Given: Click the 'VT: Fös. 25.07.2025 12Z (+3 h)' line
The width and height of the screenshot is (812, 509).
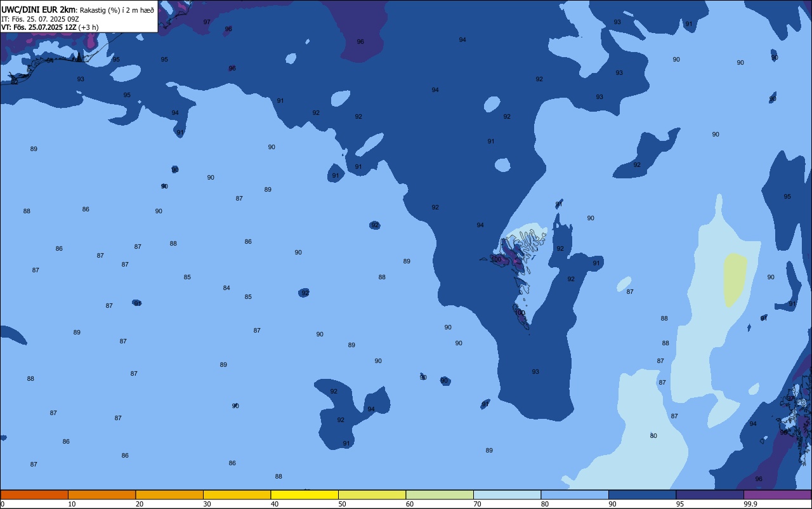Looking at the screenshot, I should 49,27.
